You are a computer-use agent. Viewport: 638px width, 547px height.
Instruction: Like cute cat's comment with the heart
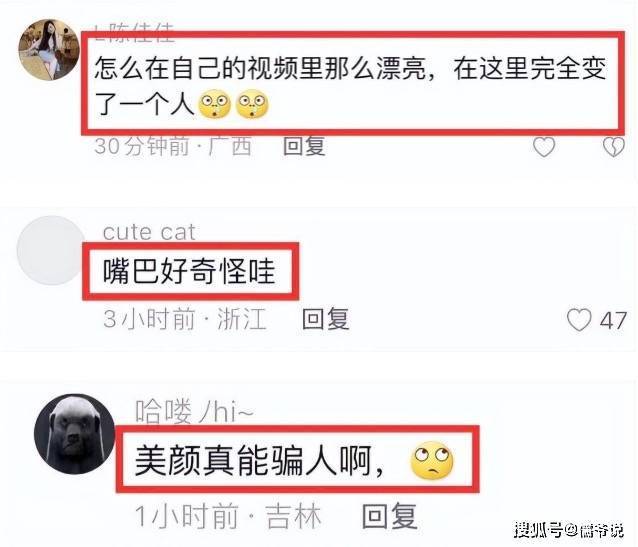tap(579, 320)
